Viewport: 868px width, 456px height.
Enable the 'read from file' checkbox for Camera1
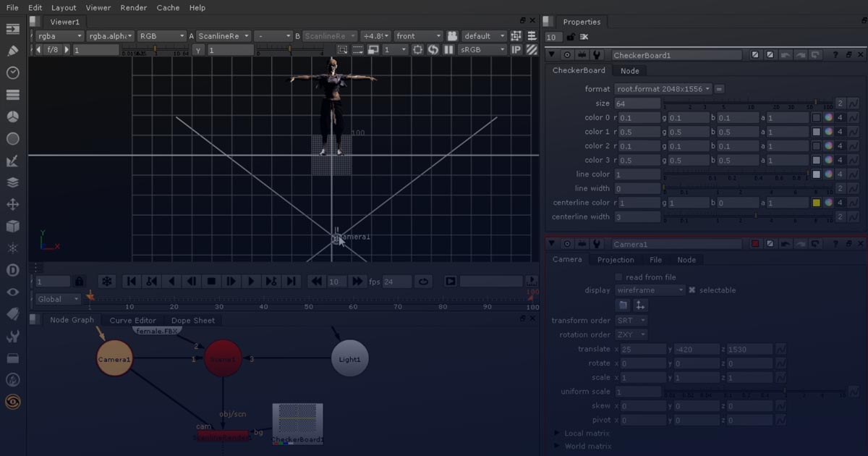(619, 276)
